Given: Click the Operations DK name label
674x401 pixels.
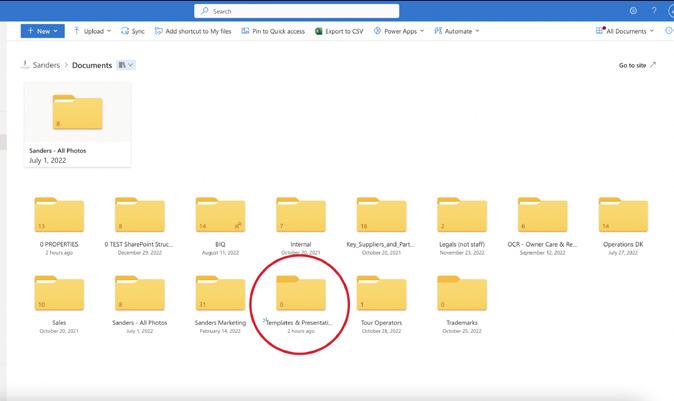Looking at the screenshot, I should click(x=623, y=244).
